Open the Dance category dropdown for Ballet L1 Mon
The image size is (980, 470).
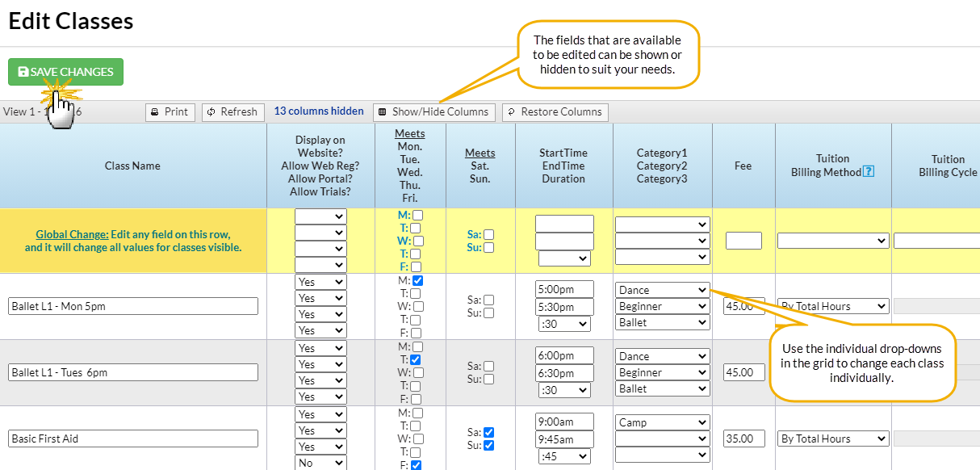(661, 288)
